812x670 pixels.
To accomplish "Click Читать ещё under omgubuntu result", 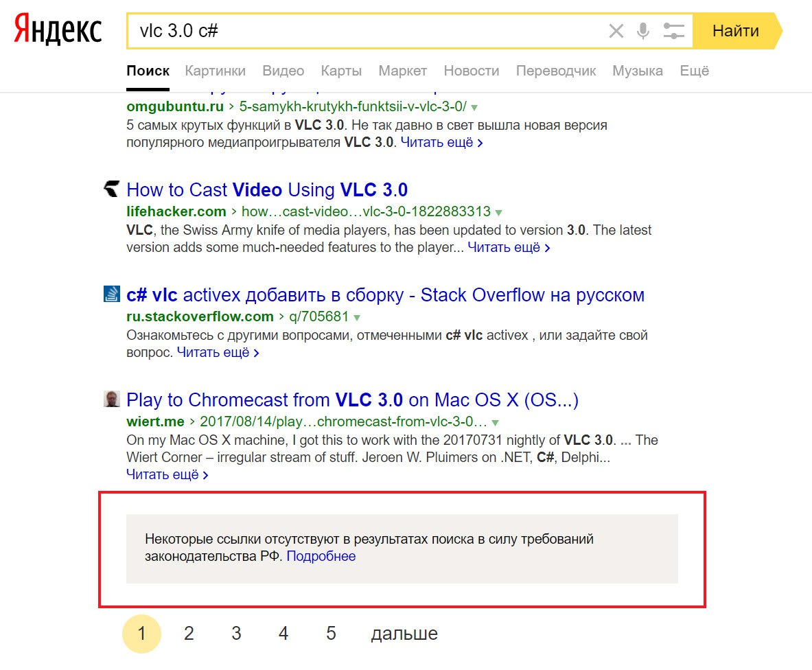I will pos(442,142).
